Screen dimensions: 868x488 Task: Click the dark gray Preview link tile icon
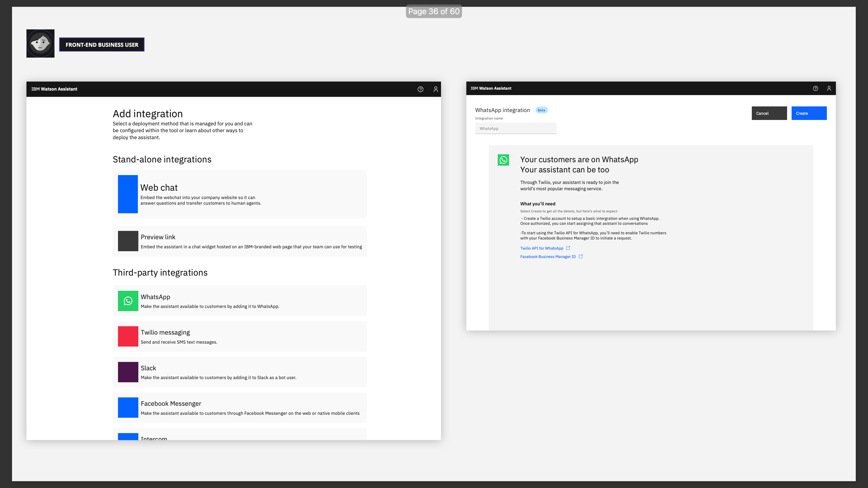128,241
